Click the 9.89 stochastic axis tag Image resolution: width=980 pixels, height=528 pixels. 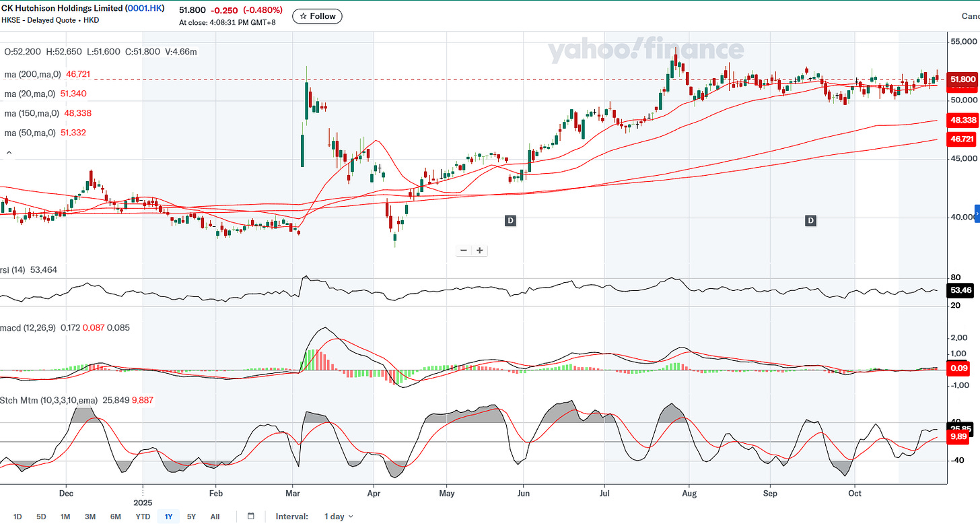(x=958, y=436)
